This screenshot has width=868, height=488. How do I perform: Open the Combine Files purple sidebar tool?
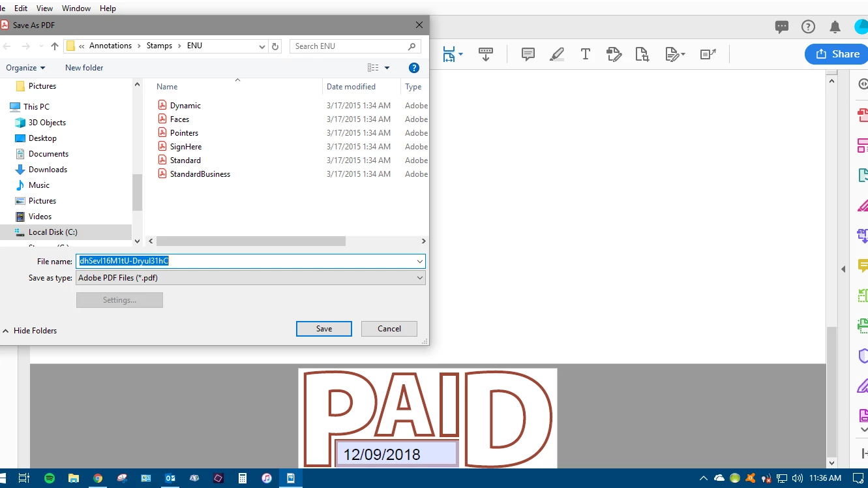[863, 236]
